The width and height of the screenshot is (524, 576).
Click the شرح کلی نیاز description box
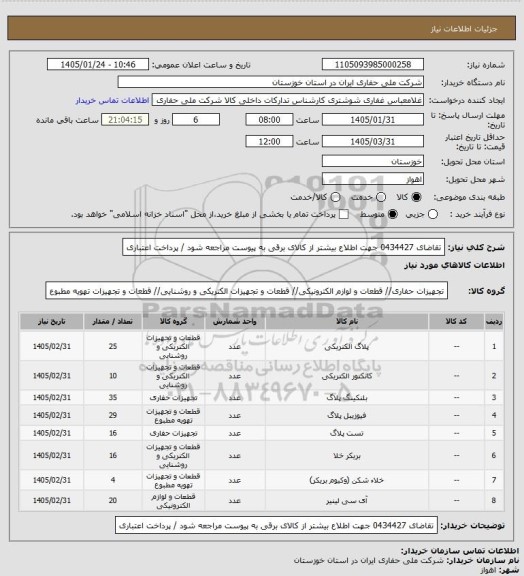(283, 247)
